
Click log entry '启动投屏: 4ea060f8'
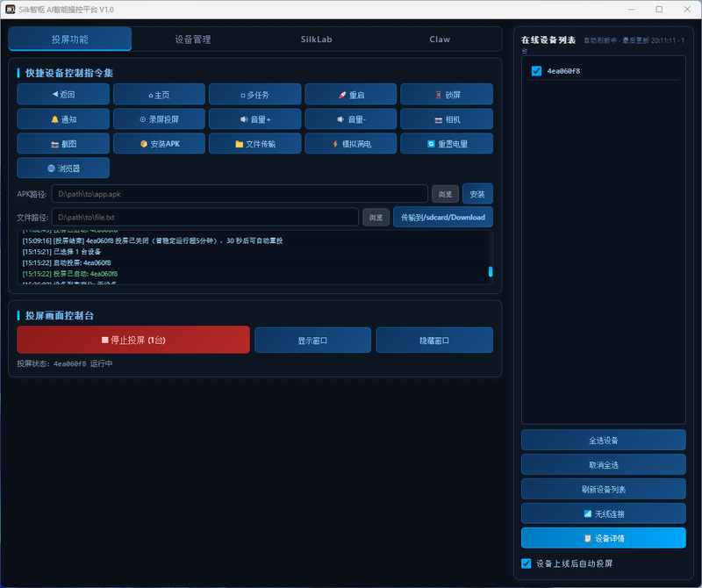[67, 262]
